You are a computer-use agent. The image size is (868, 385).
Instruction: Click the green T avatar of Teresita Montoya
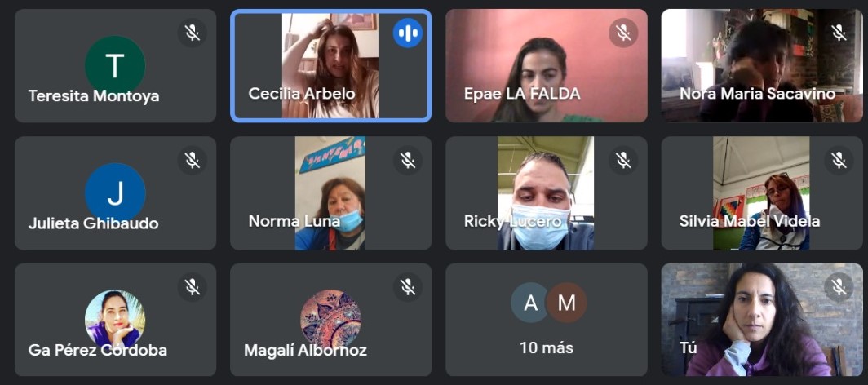click(115, 66)
